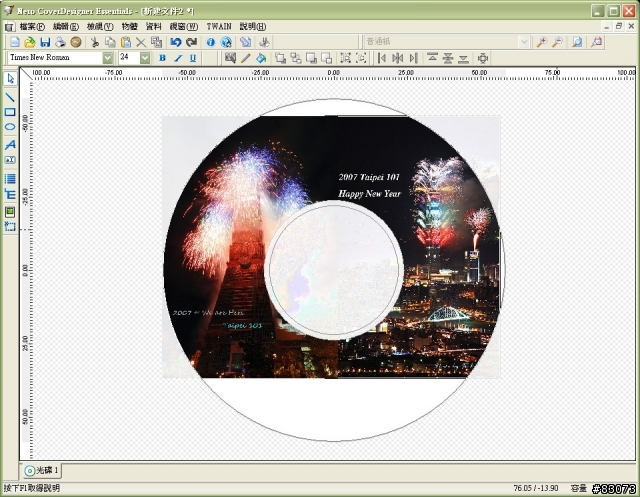Click the fit-to-window zoom icon

(577, 42)
